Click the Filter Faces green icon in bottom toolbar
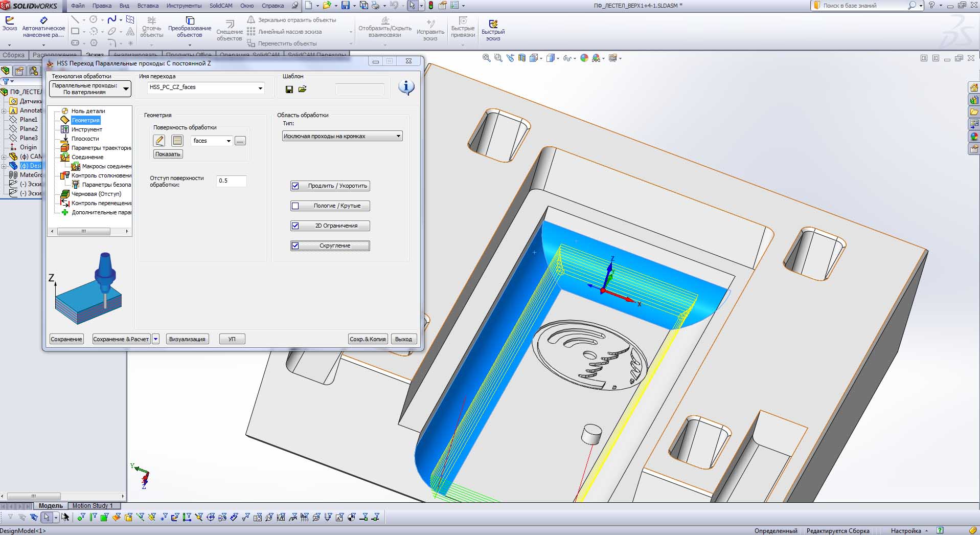 click(104, 517)
